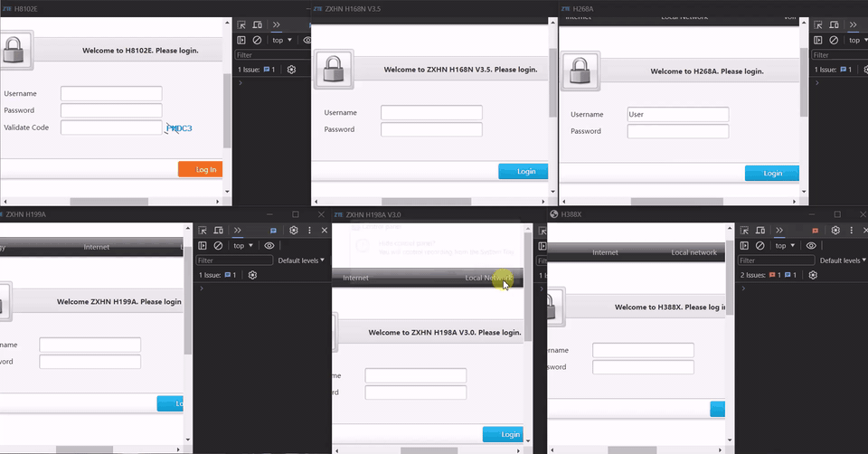Clear the console in H388X devtools
868x454 pixels.
pyautogui.click(x=760, y=245)
